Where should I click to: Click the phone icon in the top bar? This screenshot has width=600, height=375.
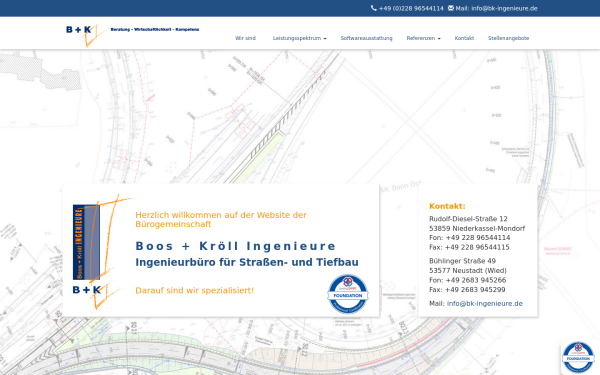[373, 8]
